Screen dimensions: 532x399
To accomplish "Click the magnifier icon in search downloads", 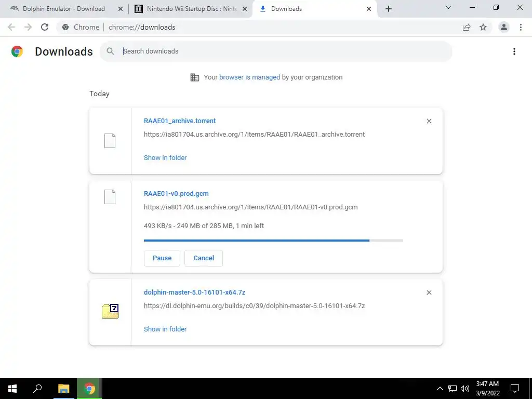I will (x=110, y=51).
